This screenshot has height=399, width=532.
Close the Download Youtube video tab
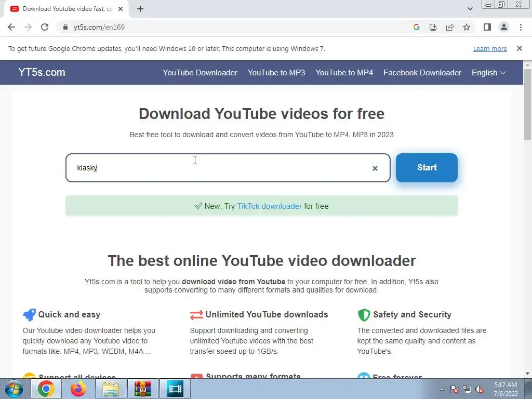pyautogui.click(x=121, y=9)
